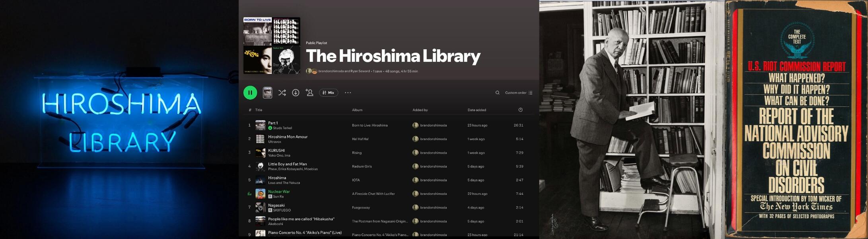Image resolution: width=868 pixels, height=239 pixels.
Task: Click album art for Hiroshima Mon Amour
Action: coord(260,139)
